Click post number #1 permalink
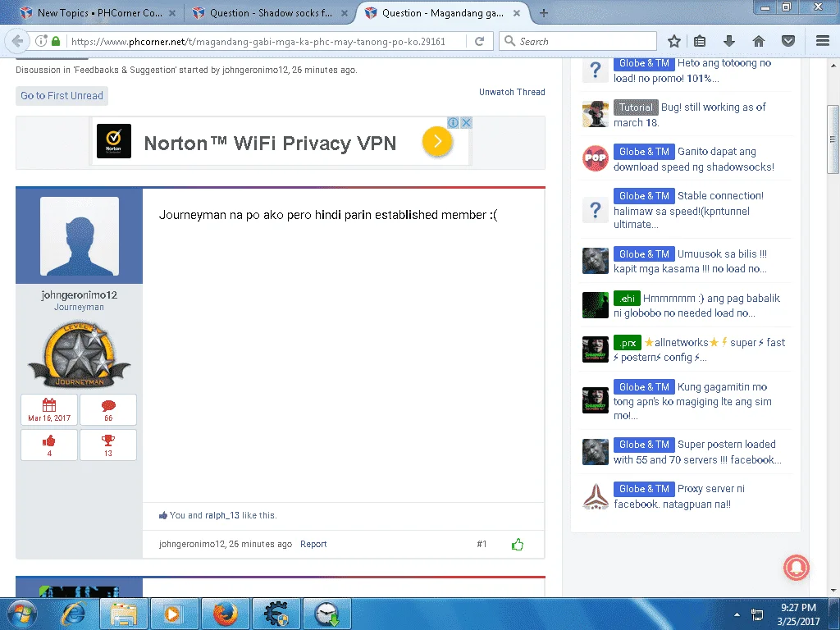 (x=482, y=544)
